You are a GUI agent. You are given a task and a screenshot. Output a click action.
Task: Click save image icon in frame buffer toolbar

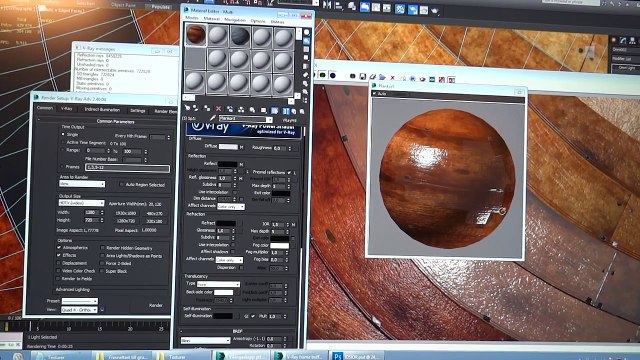coord(362,76)
